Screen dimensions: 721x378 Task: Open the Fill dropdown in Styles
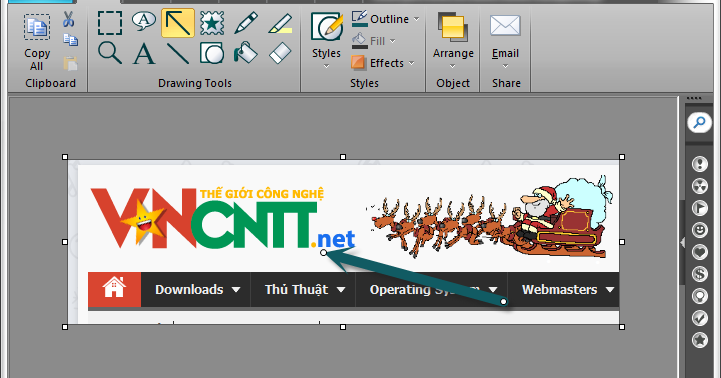373,41
